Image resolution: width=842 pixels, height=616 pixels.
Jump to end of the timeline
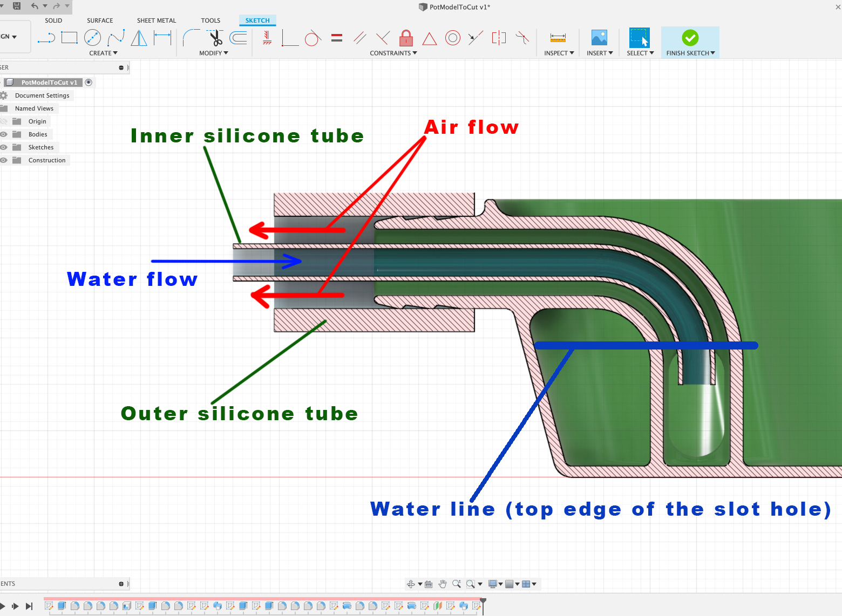(29, 606)
